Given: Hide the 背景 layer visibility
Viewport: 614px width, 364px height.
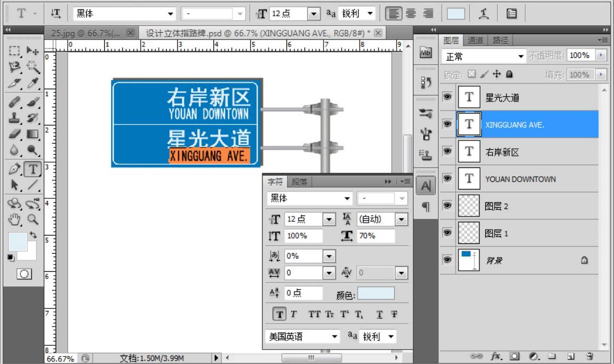Looking at the screenshot, I should pos(447,260).
